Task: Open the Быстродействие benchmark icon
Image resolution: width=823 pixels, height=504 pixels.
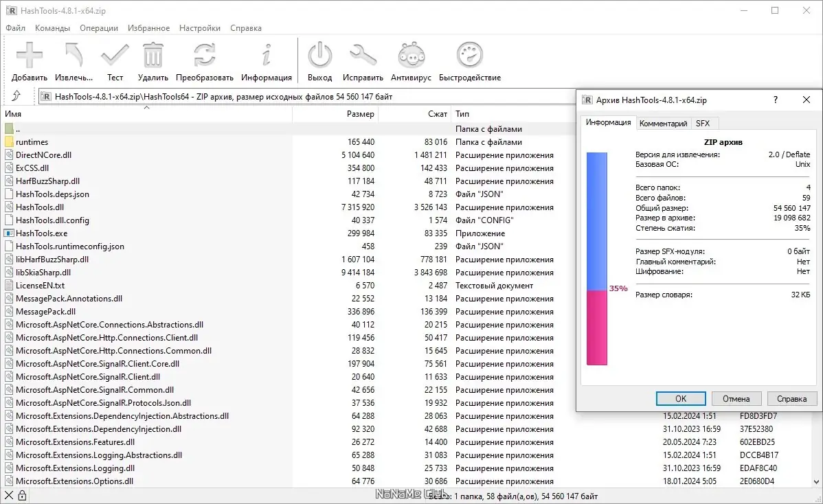Action: coord(470,55)
